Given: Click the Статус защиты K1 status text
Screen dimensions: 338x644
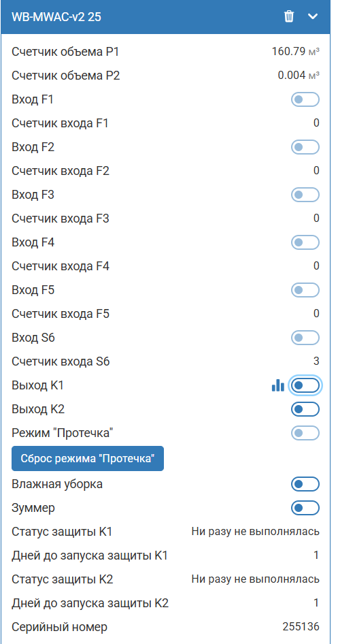Looking at the screenshot, I should pos(255,532).
